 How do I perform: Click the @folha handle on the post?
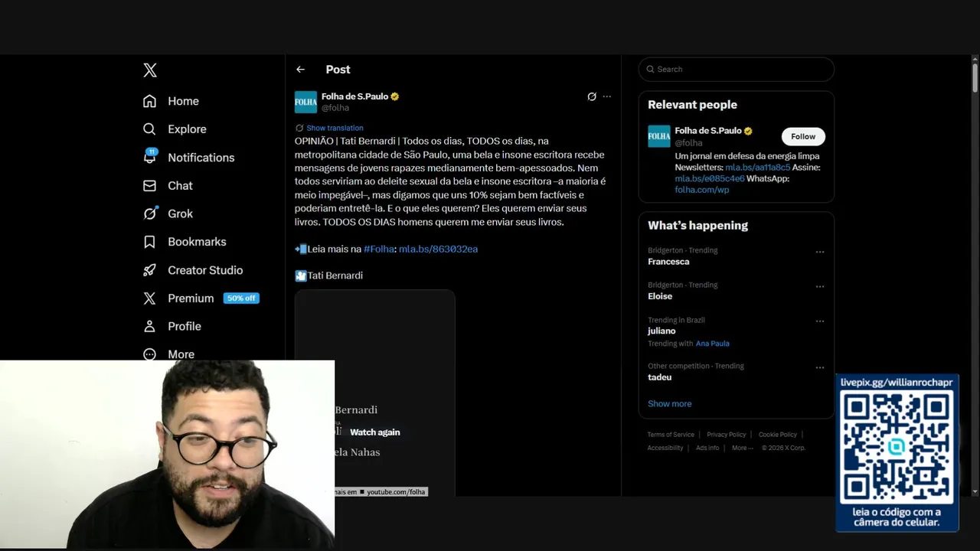pyautogui.click(x=335, y=108)
